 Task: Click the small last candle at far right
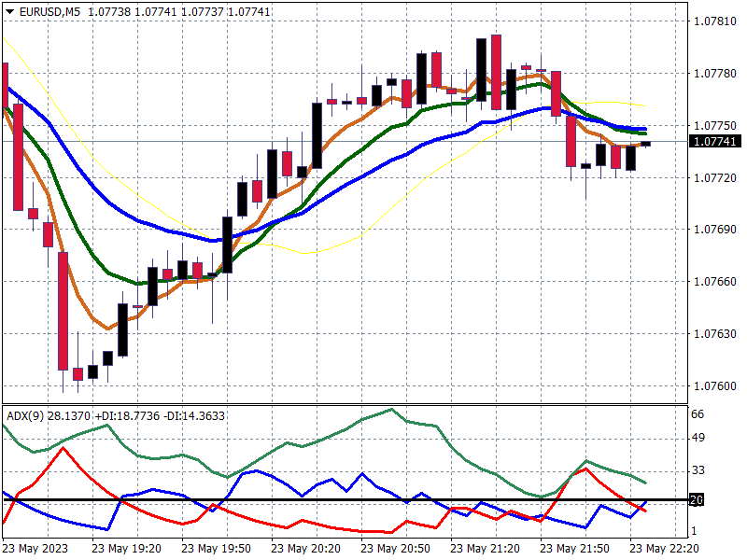pyautogui.click(x=645, y=143)
